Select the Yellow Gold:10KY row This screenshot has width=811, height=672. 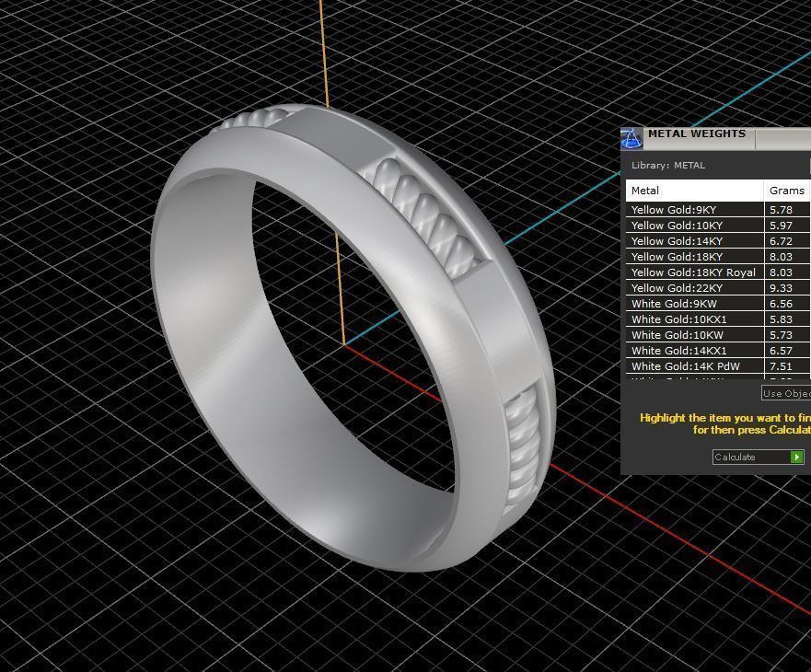[x=718, y=225]
